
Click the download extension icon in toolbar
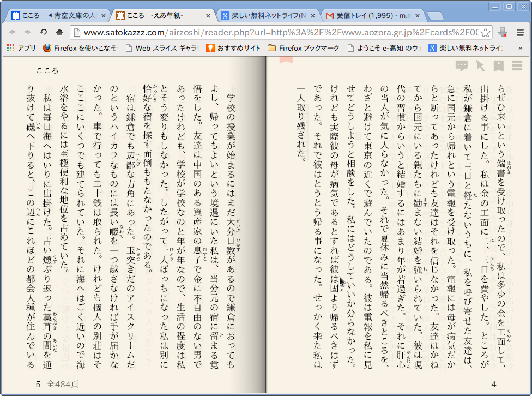point(503,32)
